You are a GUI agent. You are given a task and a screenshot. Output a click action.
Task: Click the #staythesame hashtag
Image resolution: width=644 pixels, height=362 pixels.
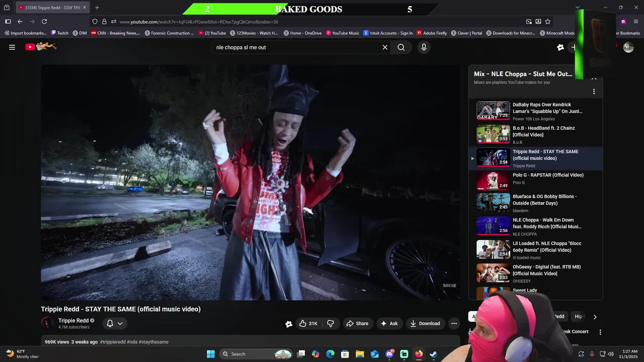tap(153, 342)
